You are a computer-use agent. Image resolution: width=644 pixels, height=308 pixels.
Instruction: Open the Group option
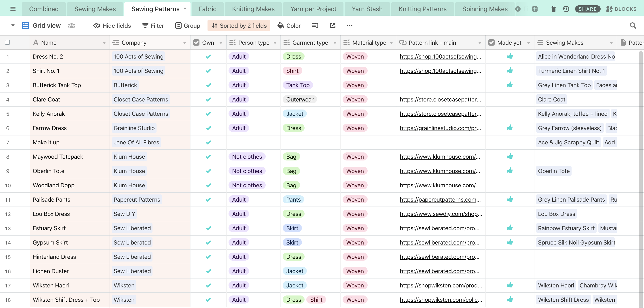tap(188, 25)
